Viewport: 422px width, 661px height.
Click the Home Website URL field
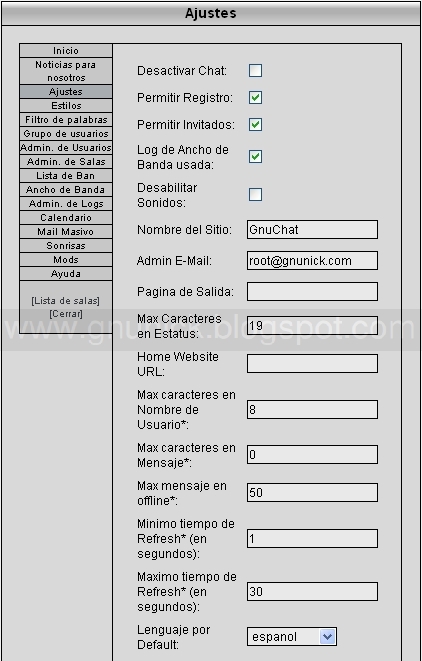point(312,363)
